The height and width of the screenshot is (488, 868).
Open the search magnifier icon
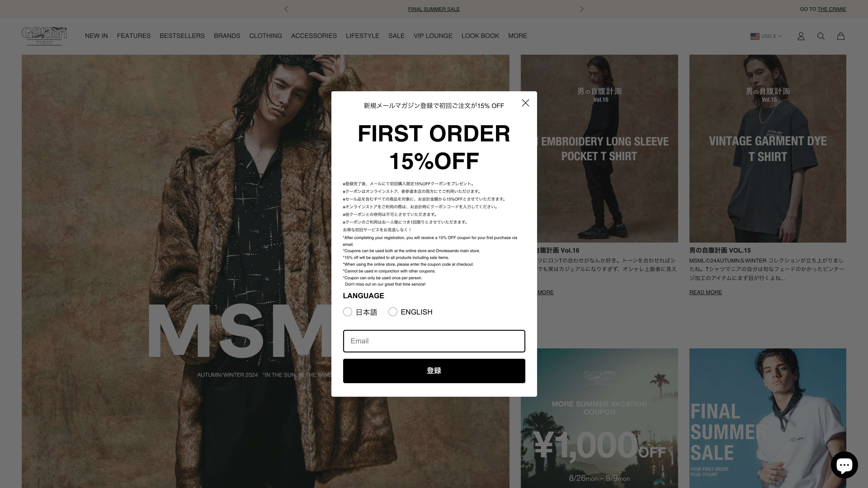(x=821, y=36)
